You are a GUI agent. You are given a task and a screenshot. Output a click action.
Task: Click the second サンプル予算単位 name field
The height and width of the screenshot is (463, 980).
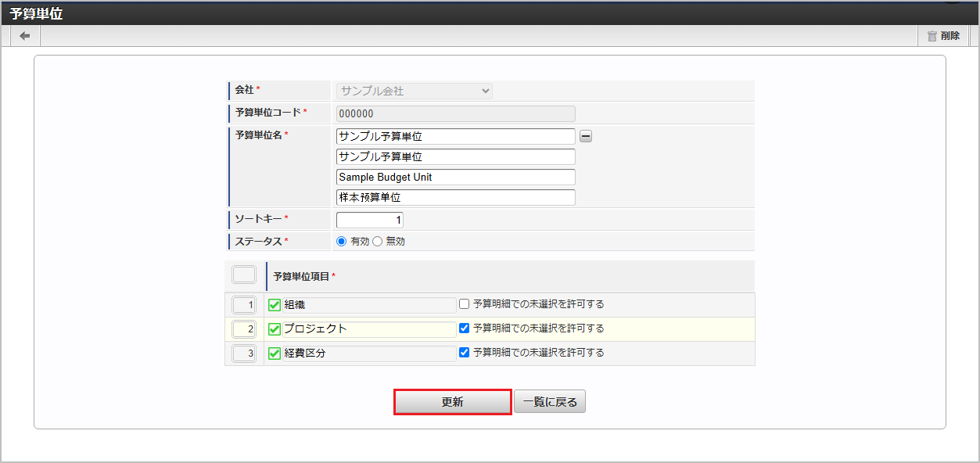pos(456,156)
